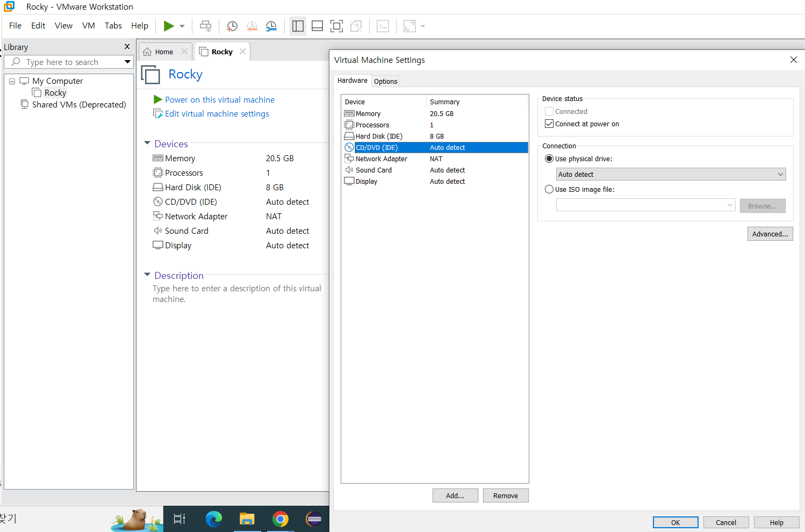Click Power on this virtual machine link
Image resolution: width=805 pixels, height=532 pixels.
coord(220,99)
